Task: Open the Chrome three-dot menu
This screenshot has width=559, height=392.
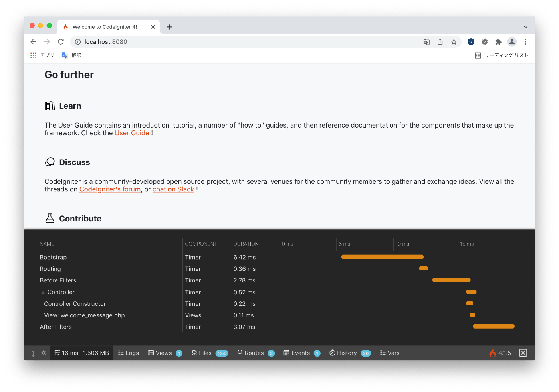Action: 525,42
